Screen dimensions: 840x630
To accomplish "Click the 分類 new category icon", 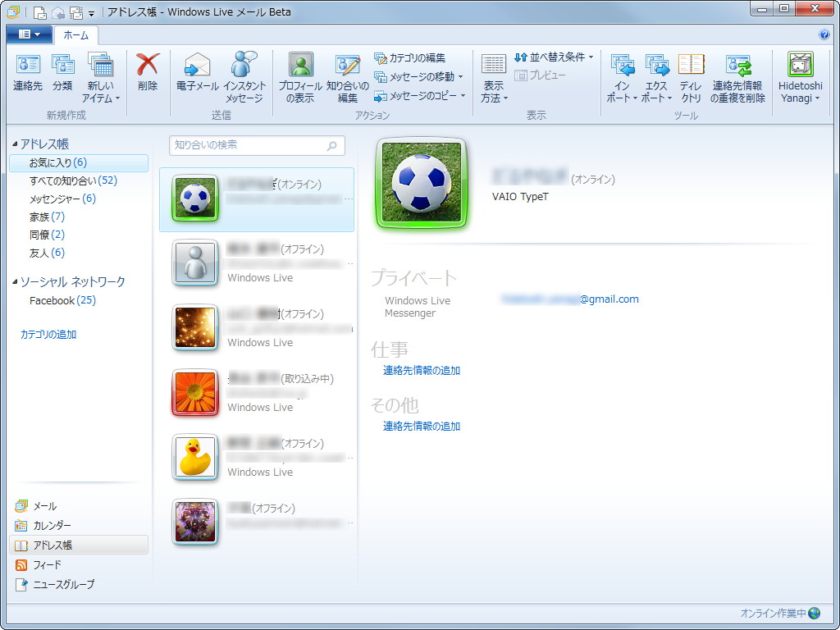I will coord(62,72).
